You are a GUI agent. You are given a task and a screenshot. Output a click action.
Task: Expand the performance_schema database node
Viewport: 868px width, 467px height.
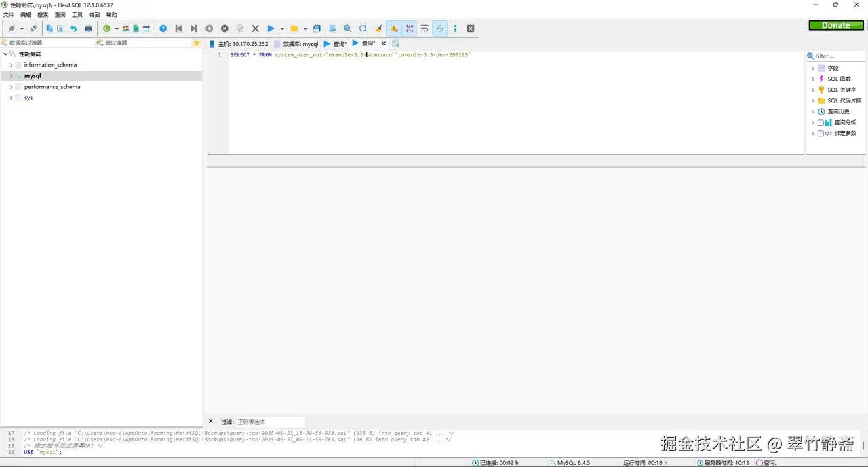coord(11,87)
